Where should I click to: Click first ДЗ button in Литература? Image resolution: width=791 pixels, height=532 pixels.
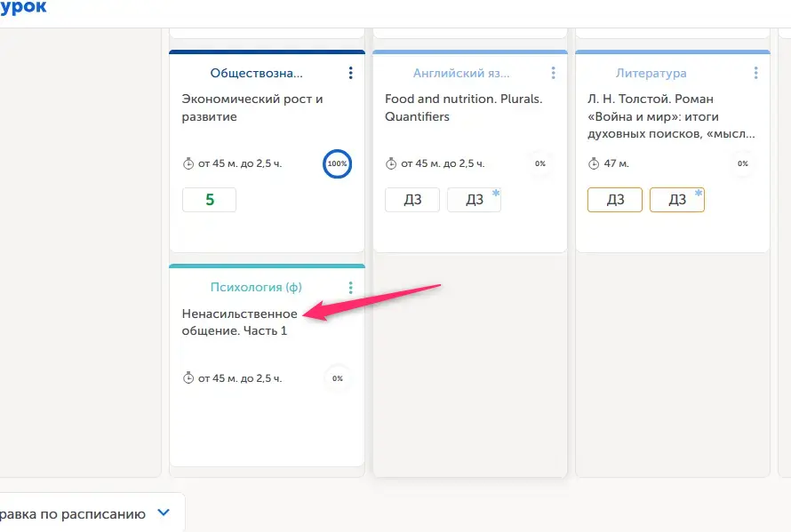(x=615, y=200)
